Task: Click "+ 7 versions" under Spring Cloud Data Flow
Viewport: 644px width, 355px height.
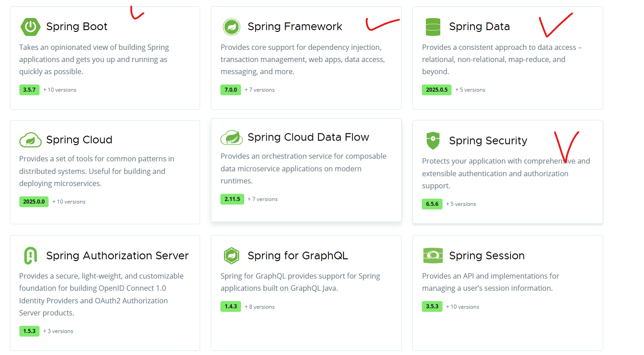Action: pyautogui.click(x=263, y=199)
